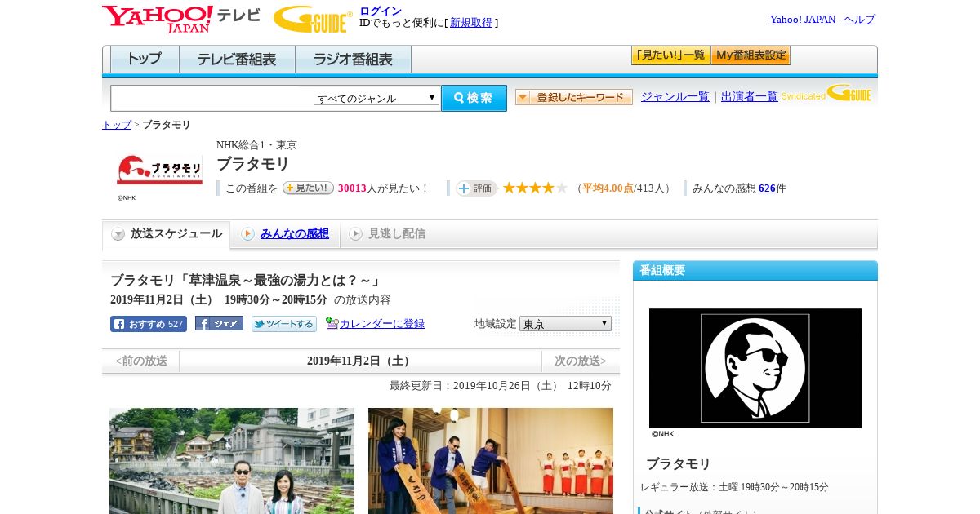
Task: Open the すべてのジャンル genre dropdown
Action: point(376,98)
